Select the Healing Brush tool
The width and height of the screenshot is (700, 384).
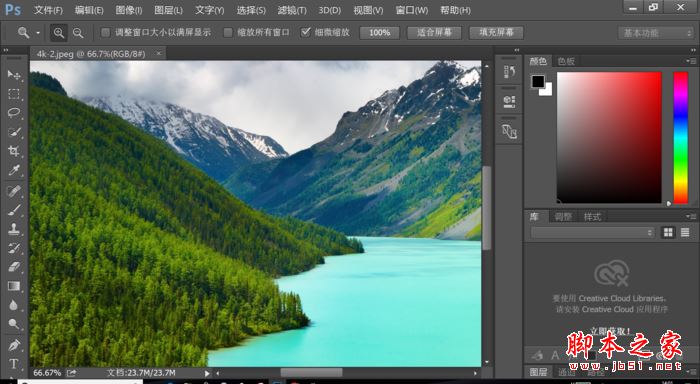(14, 191)
